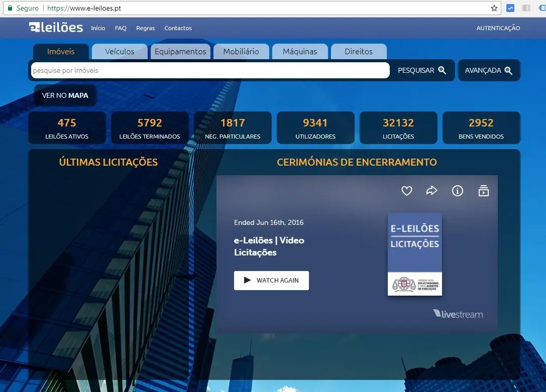Open the Imóveis tab
Screen dimensions: 546x392
pyautogui.click(x=61, y=52)
